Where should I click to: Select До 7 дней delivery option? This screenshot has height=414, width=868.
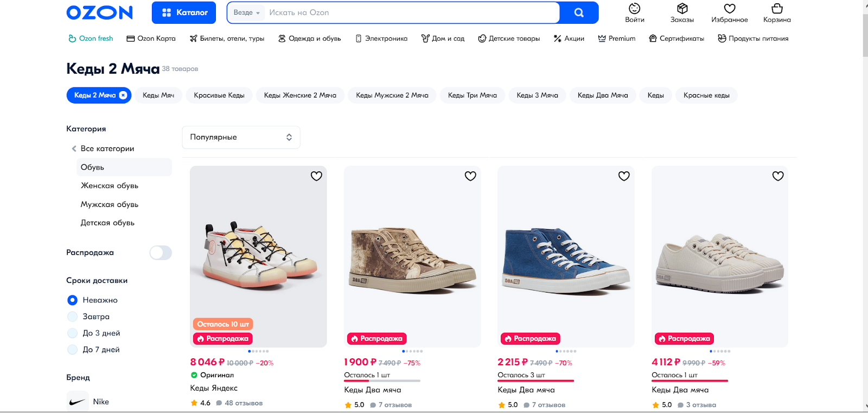point(93,350)
